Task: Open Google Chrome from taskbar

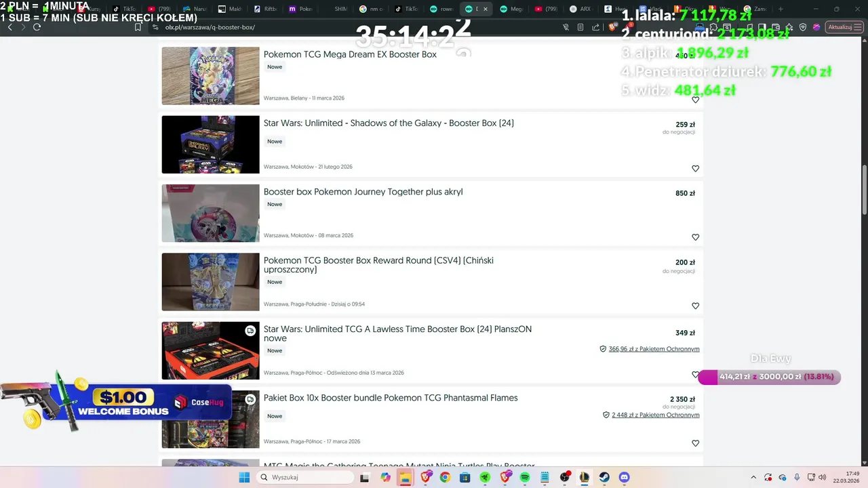Action: tap(445, 478)
